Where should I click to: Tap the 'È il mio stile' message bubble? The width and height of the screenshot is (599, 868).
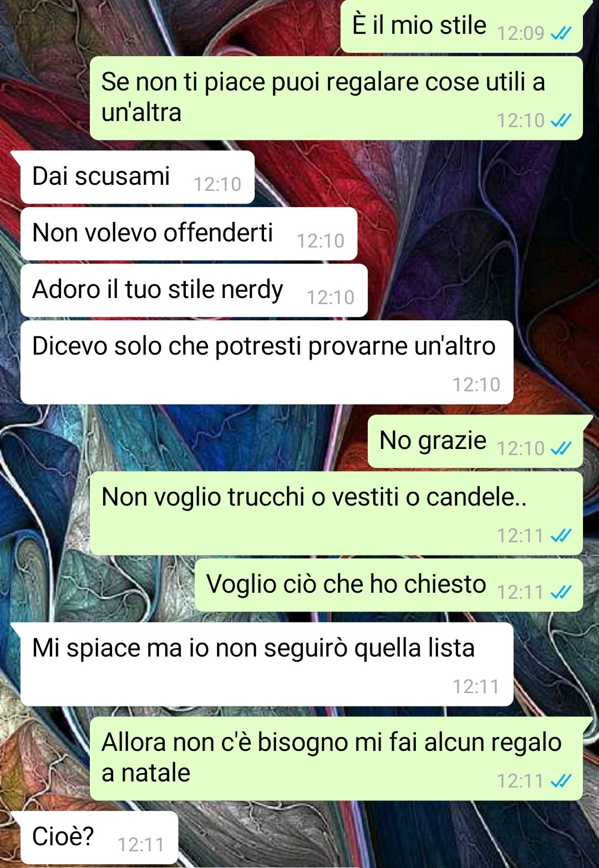461,26
